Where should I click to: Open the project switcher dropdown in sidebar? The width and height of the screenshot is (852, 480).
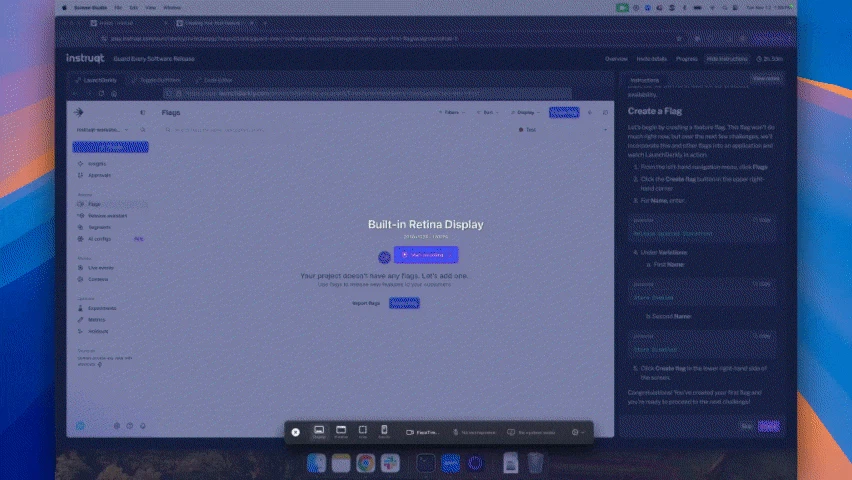coord(102,130)
